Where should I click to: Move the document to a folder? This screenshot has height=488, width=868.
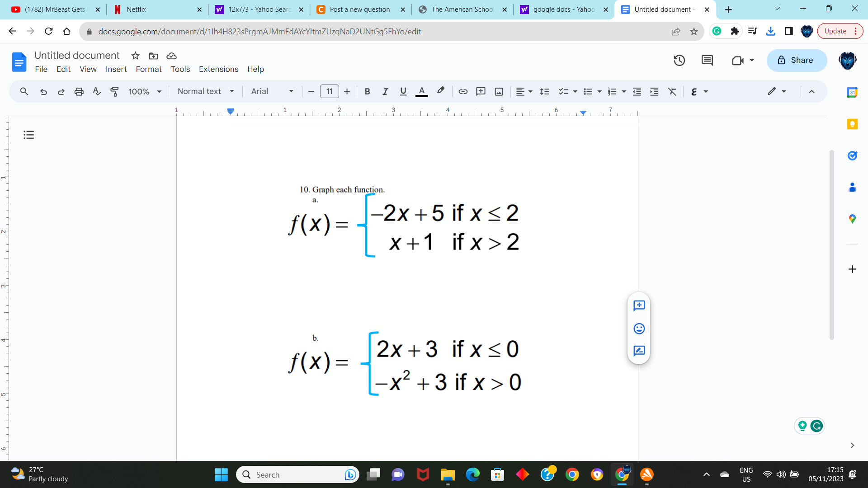[154, 56]
